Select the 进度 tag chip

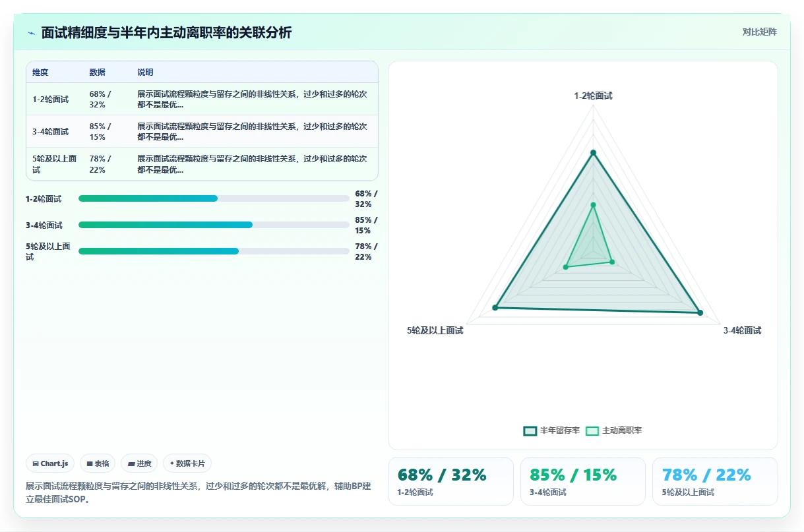tap(139, 463)
